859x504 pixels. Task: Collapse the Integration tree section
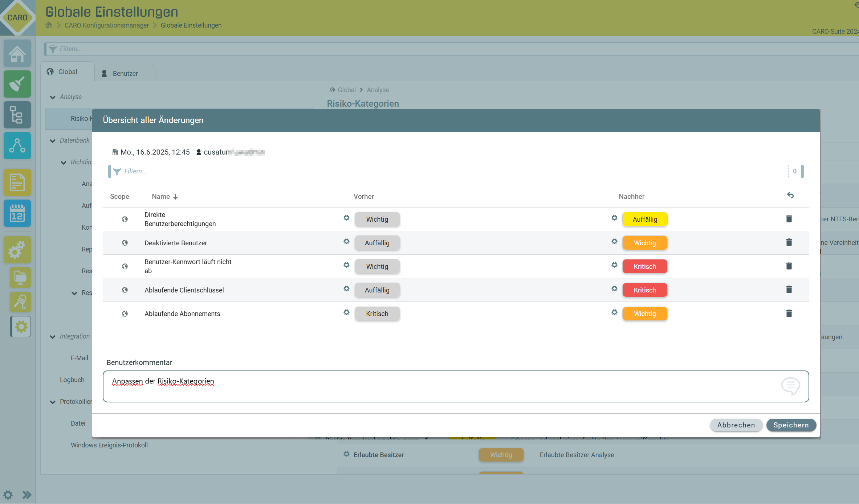(53, 337)
